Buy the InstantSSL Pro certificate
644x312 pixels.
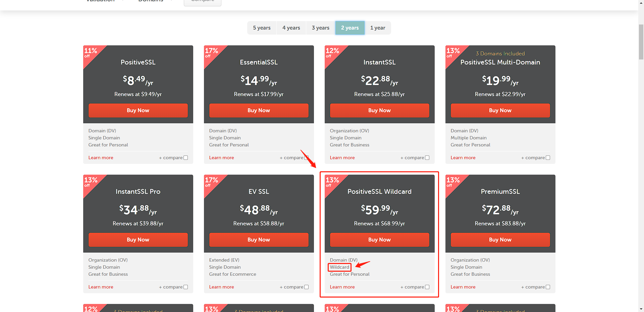[x=138, y=240]
